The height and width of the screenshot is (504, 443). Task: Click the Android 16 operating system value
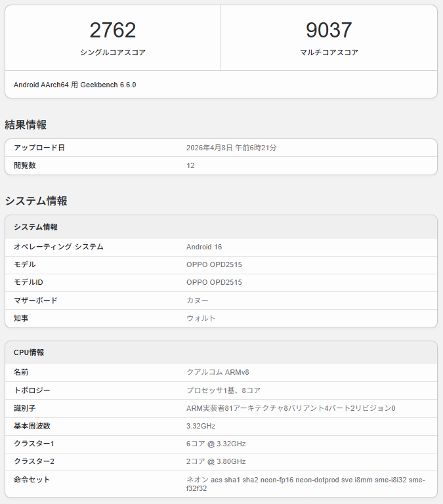pos(204,247)
